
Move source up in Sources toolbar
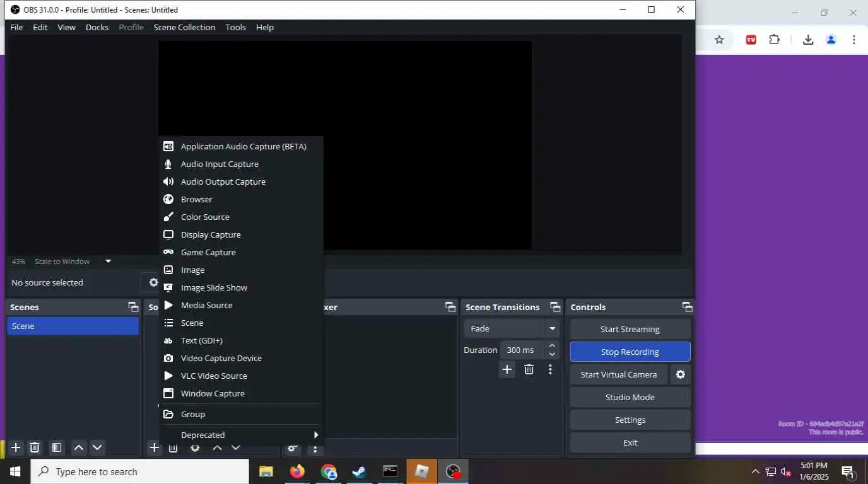(217, 447)
